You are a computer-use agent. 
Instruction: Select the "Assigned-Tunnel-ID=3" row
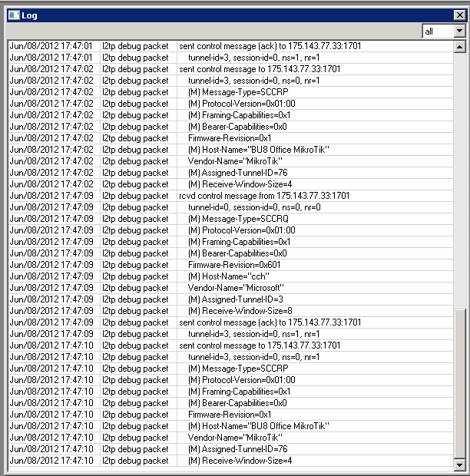tap(230, 299)
